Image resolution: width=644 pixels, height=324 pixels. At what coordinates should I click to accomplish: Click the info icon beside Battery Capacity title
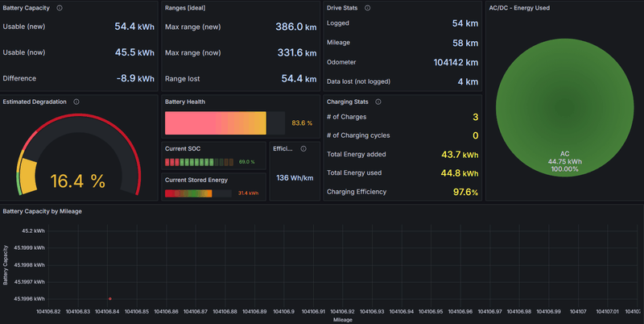pyautogui.click(x=60, y=8)
